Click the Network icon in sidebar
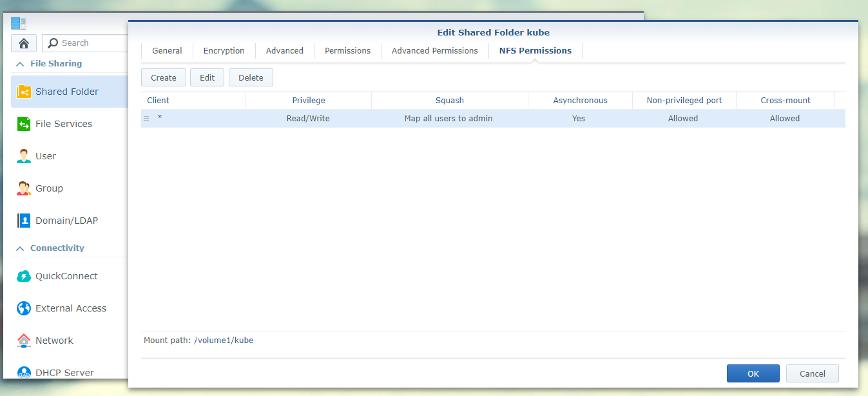This screenshot has height=396, width=868. click(24, 341)
